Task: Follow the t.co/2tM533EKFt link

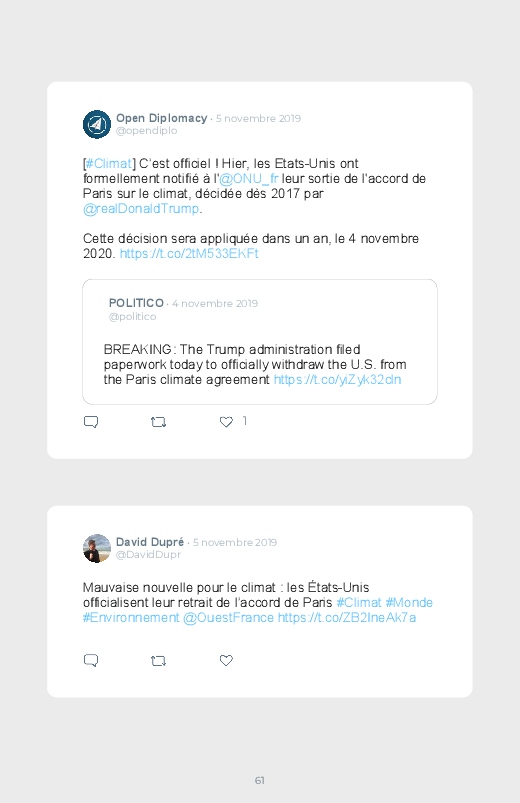Action: pos(189,253)
